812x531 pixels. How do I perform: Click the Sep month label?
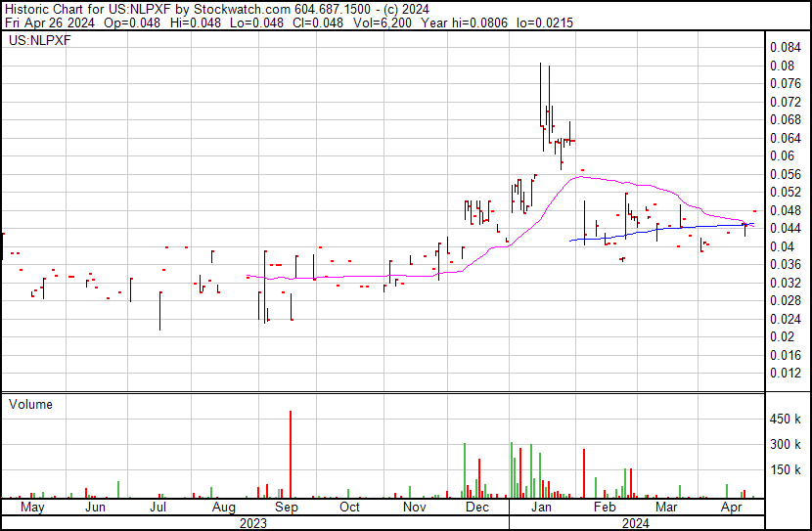click(x=287, y=508)
